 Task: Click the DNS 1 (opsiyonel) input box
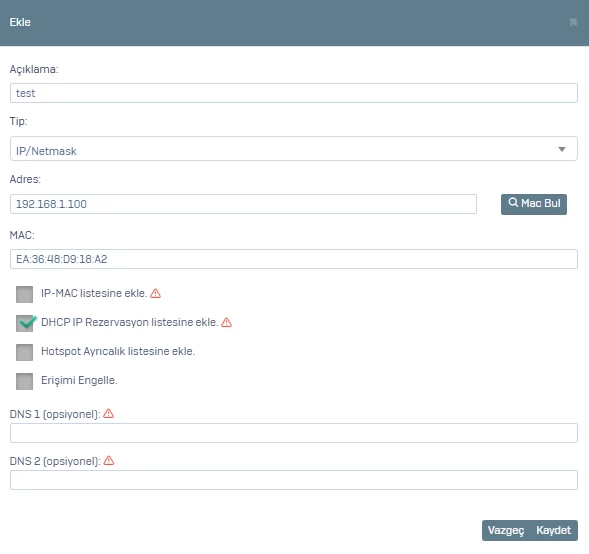(x=294, y=433)
